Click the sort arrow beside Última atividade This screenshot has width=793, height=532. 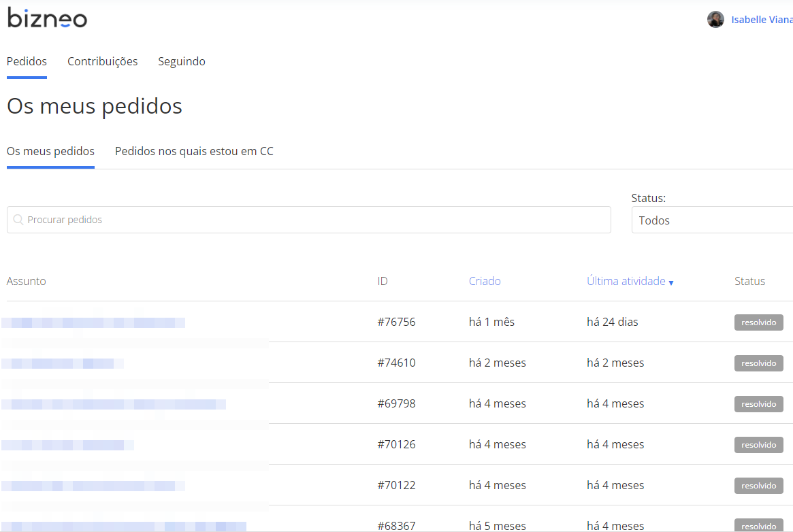point(671,283)
